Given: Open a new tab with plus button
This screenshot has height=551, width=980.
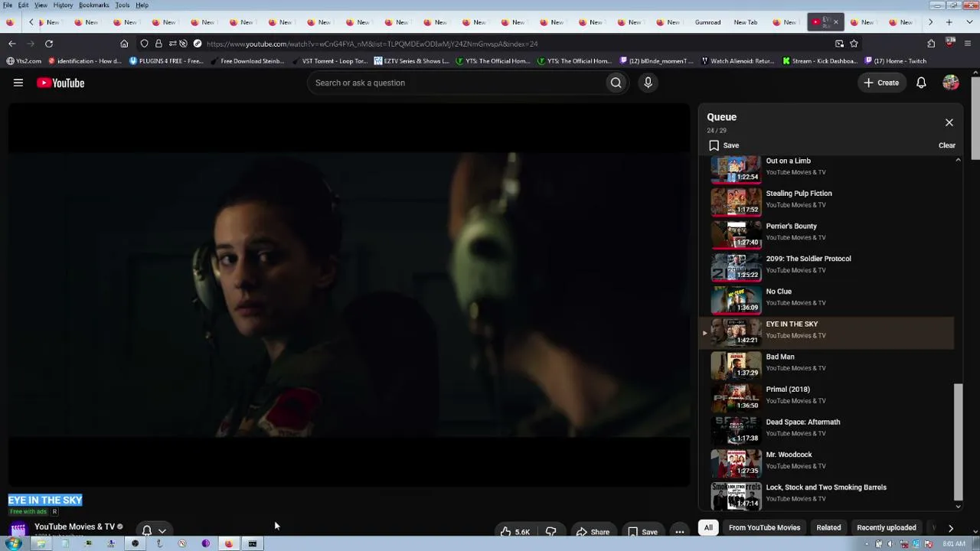Looking at the screenshot, I should 949,22.
